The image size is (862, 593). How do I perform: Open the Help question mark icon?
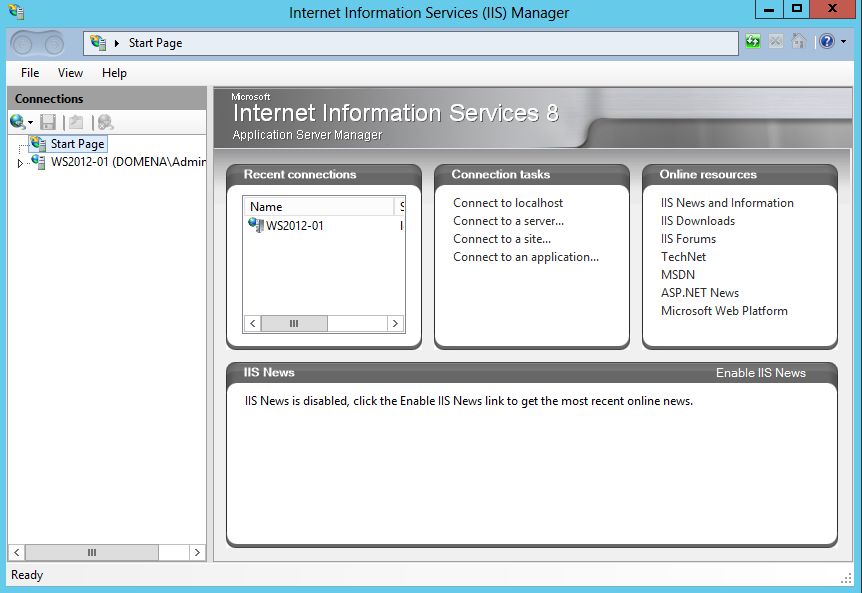pyautogui.click(x=827, y=41)
